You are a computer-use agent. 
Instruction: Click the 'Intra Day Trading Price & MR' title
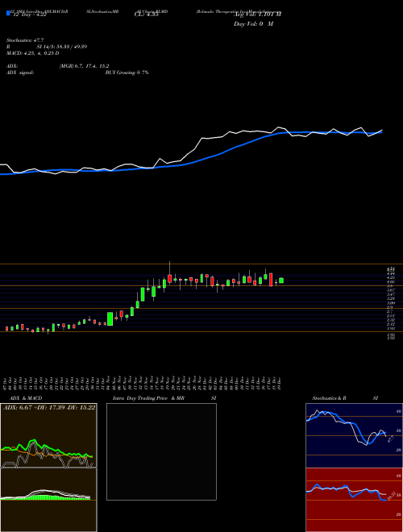pyautogui.click(x=148, y=398)
